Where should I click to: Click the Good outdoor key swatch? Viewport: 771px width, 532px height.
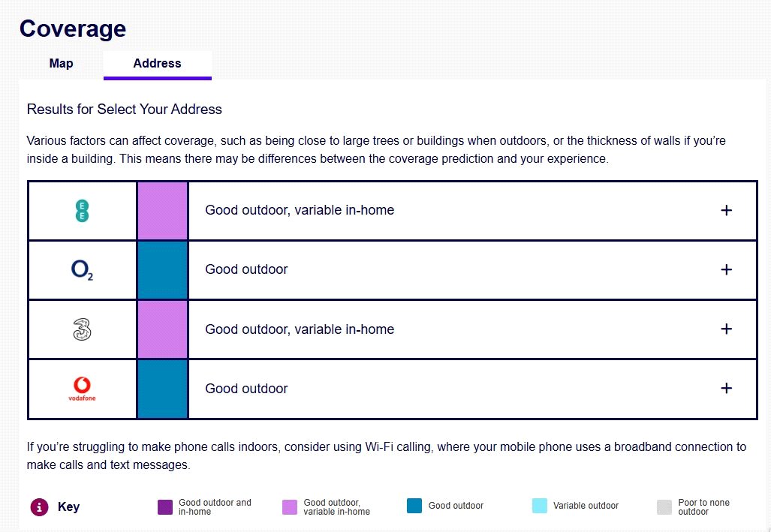click(414, 506)
